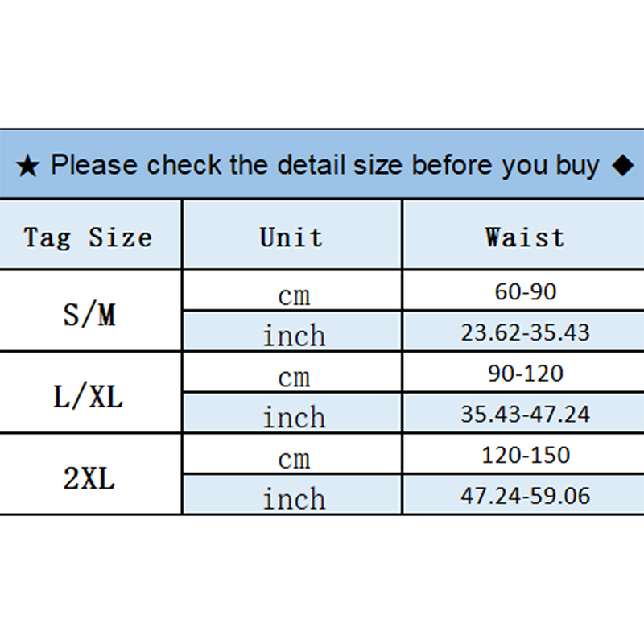This screenshot has height=644, width=644.
Task: Click the 120-150 waist value
Action: point(525,455)
